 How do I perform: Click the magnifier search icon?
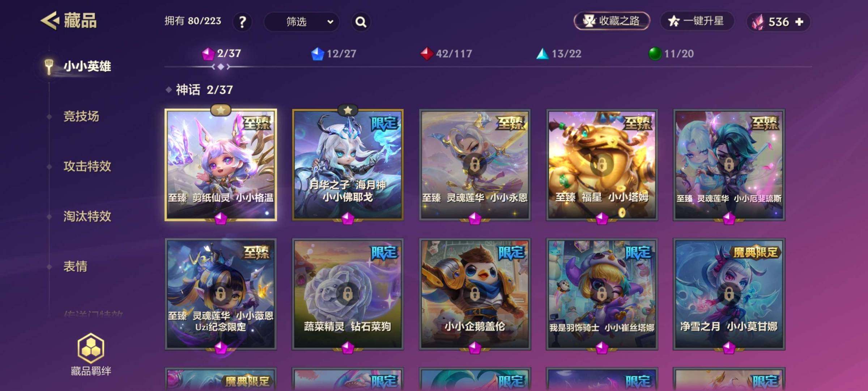tap(361, 22)
